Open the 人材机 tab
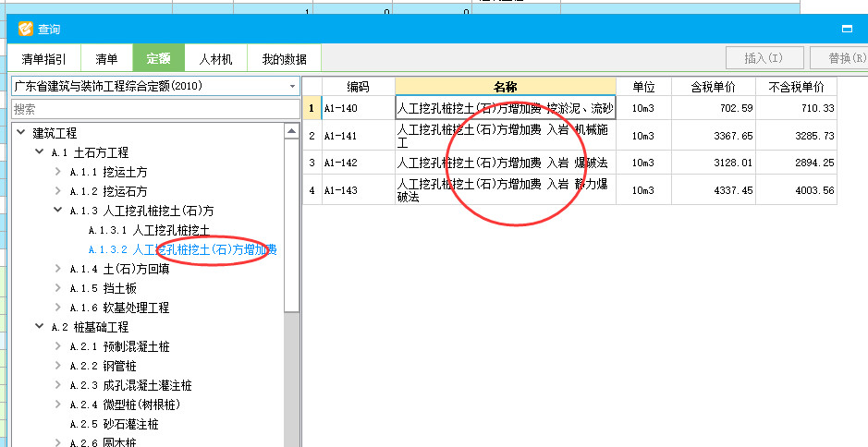The width and height of the screenshot is (868, 447). pos(215,58)
